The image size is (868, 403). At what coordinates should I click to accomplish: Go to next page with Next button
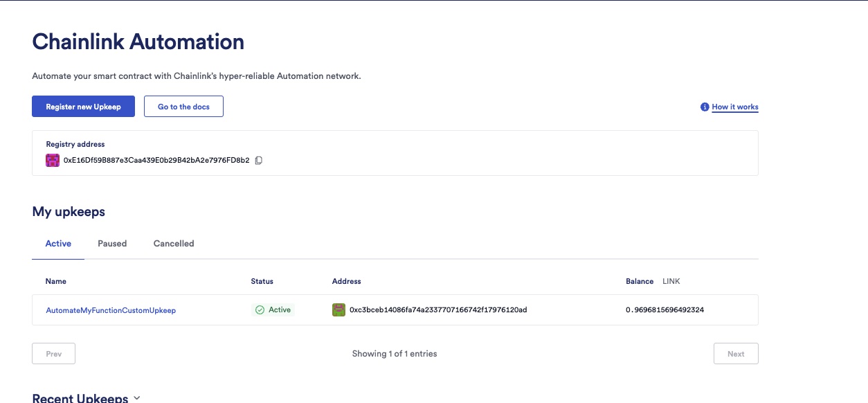tap(736, 354)
